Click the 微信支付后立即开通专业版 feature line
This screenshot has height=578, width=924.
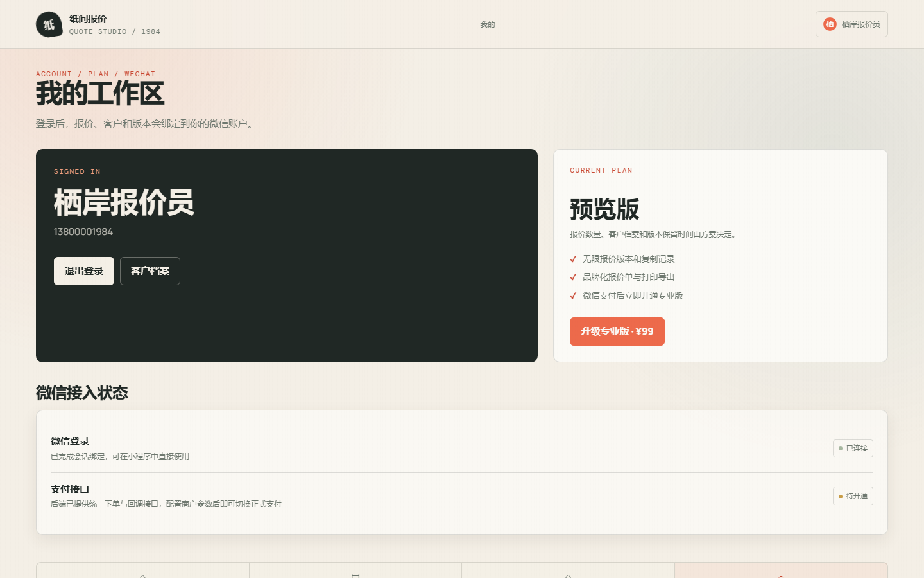point(633,295)
